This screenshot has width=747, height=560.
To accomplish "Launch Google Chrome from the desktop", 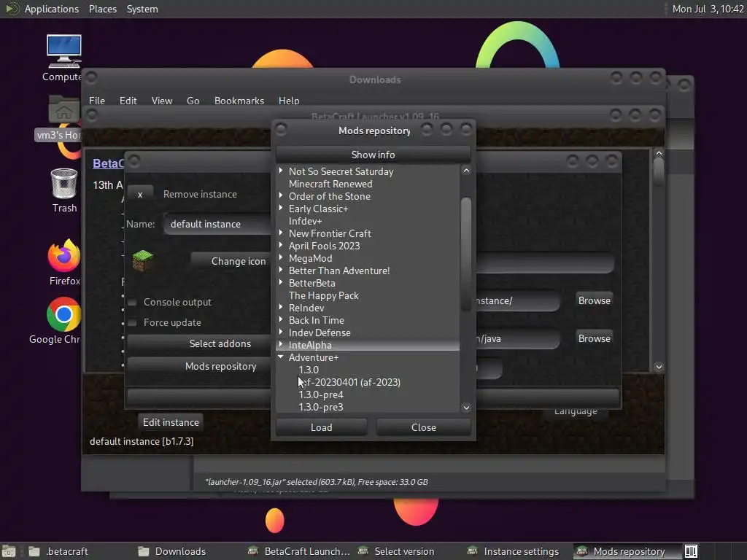I will (64, 314).
